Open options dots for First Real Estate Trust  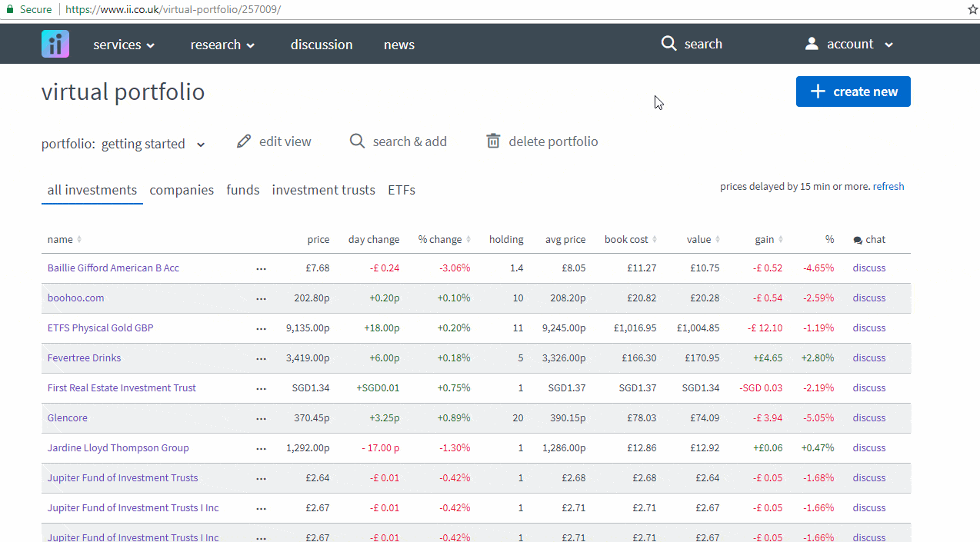coord(261,388)
